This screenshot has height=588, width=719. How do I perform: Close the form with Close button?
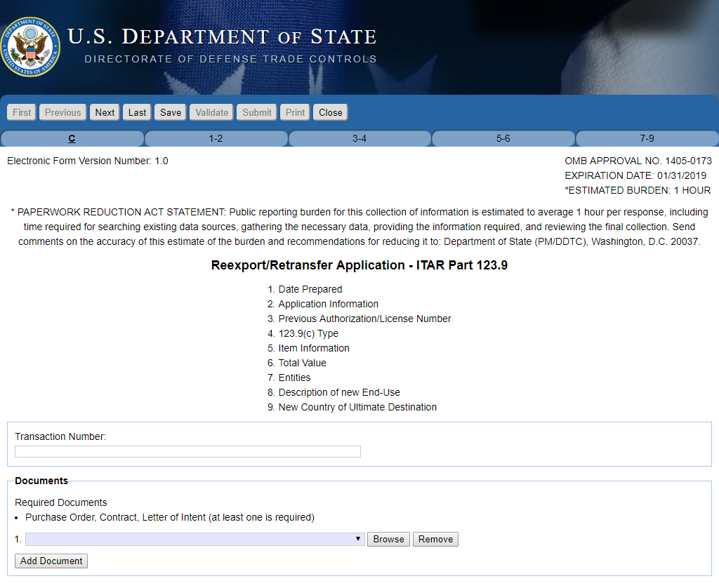tap(331, 112)
